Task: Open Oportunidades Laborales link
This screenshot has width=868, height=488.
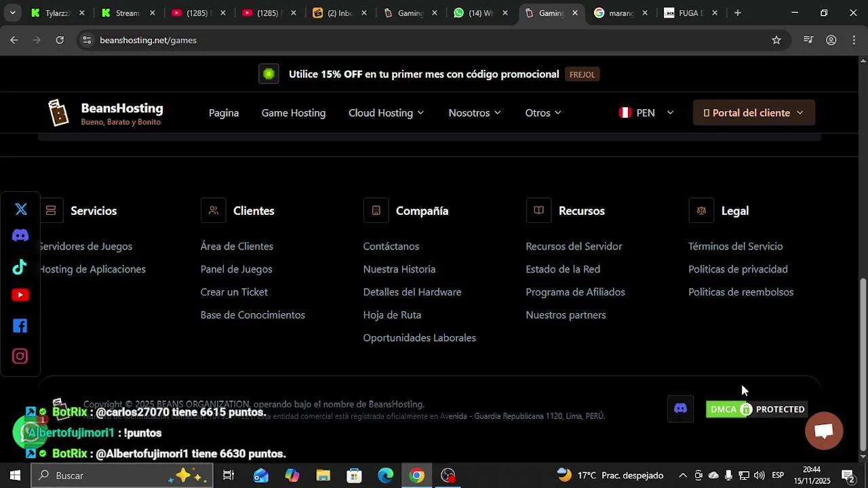Action: (x=419, y=338)
